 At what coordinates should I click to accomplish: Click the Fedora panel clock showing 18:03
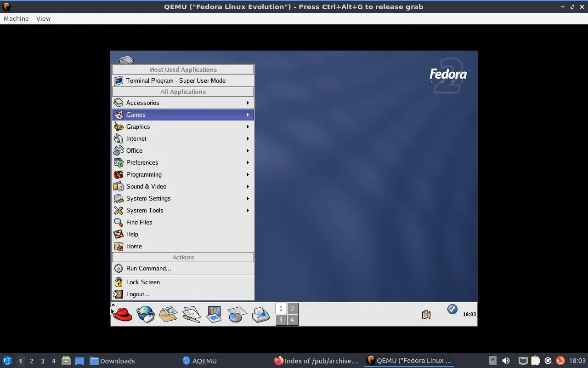469,314
